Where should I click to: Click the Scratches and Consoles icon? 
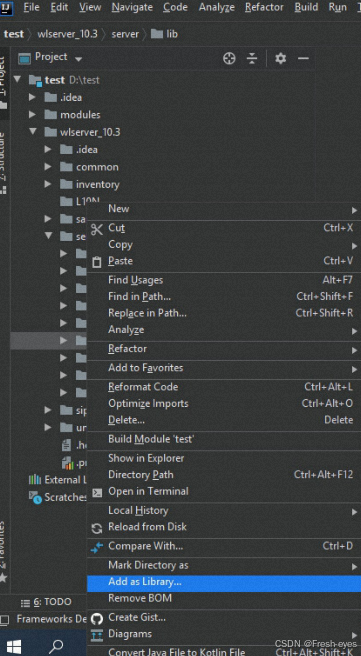[x=35, y=497]
